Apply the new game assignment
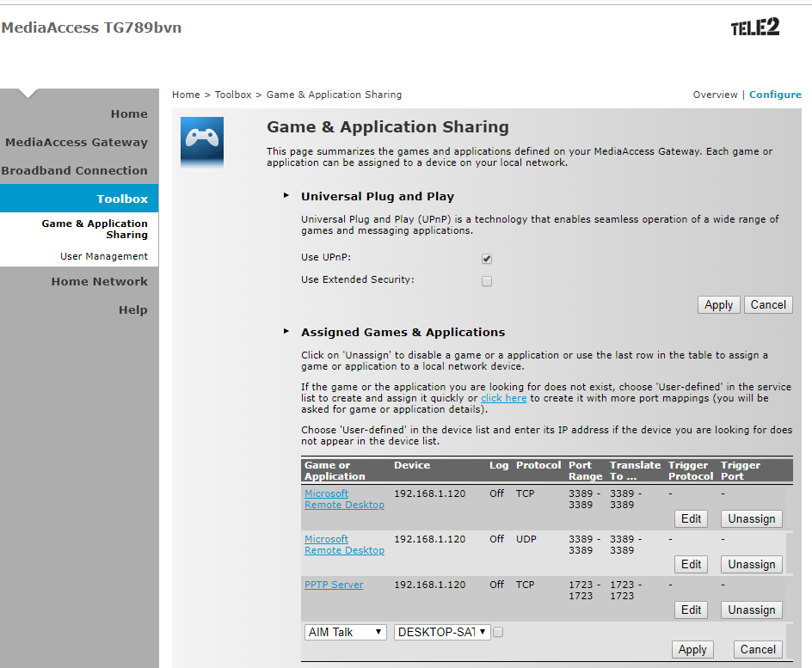The height and width of the screenshot is (668, 812). click(x=692, y=649)
